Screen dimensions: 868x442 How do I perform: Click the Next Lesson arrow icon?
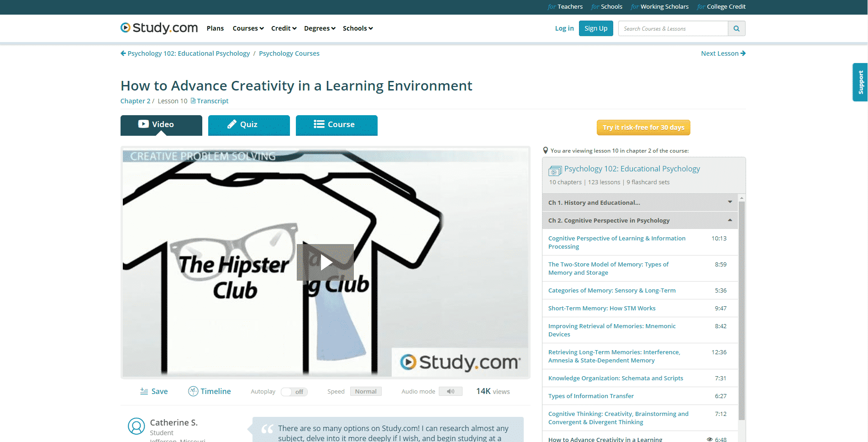tap(743, 53)
